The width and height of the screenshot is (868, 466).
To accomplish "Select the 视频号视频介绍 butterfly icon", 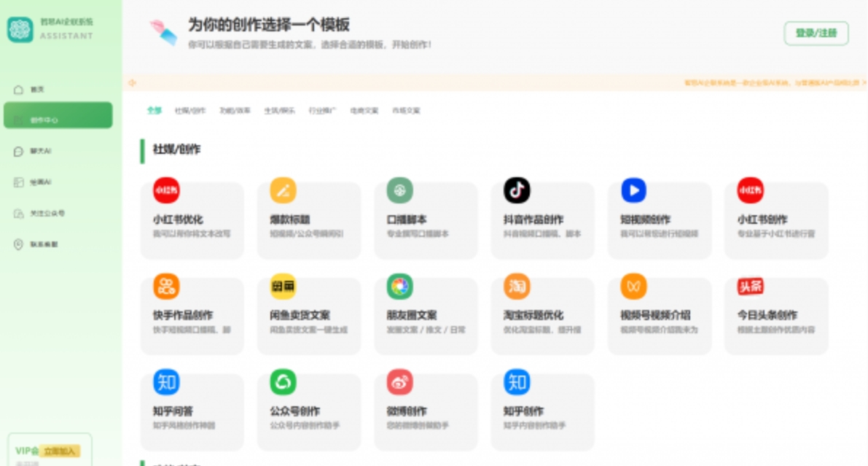I will coord(634,287).
